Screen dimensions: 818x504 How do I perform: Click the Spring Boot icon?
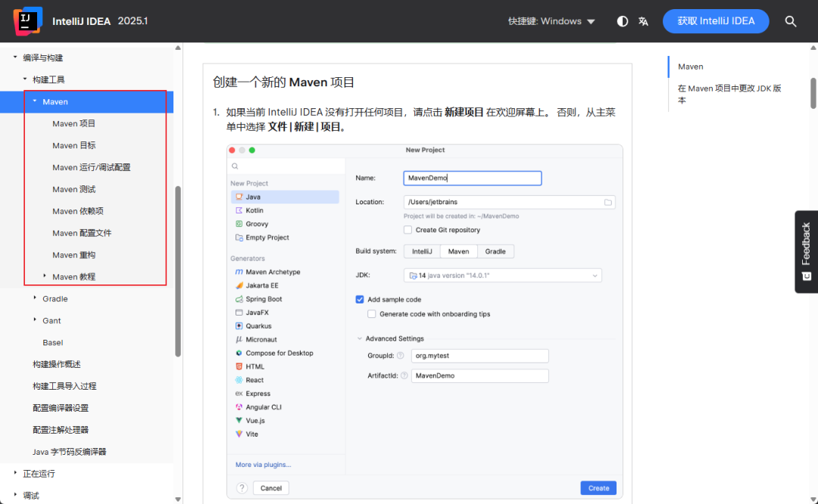tap(239, 299)
